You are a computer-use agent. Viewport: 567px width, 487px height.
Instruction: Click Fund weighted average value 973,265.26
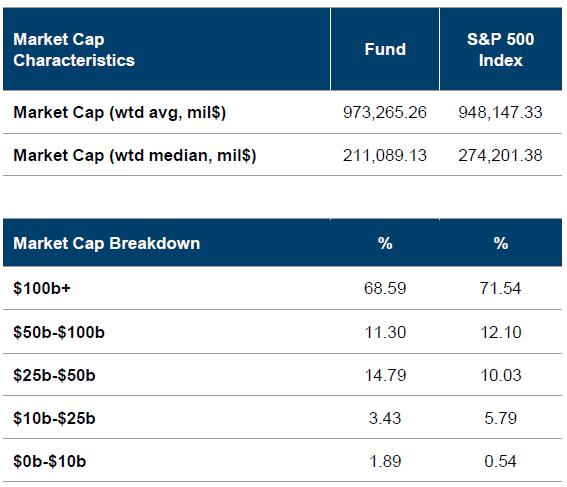385,112
